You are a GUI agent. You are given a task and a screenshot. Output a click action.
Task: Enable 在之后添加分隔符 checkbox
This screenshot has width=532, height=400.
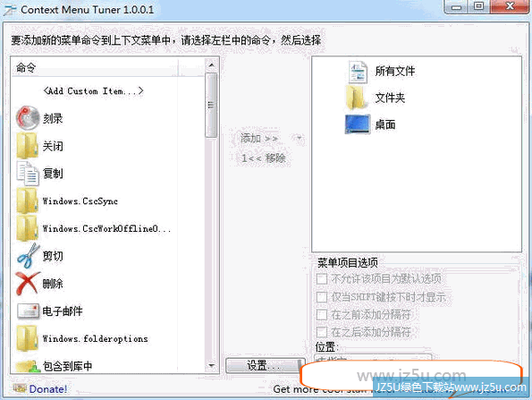(x=322, y=332)
